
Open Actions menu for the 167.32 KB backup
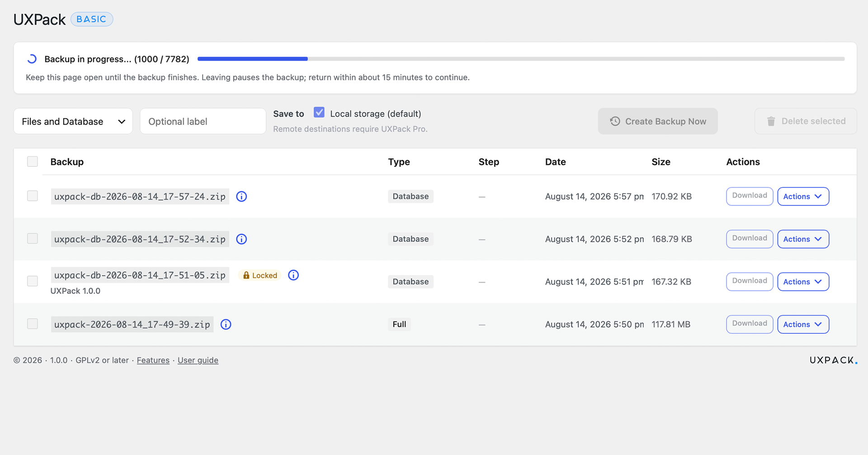point(803,282)
